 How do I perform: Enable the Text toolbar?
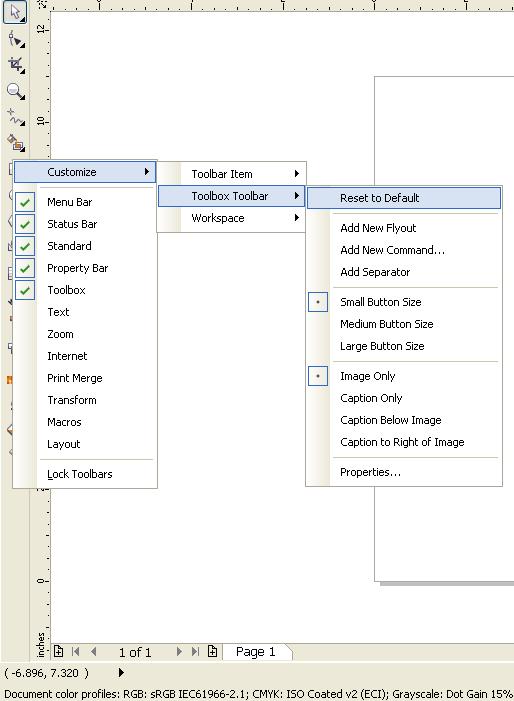pos(85,312)
